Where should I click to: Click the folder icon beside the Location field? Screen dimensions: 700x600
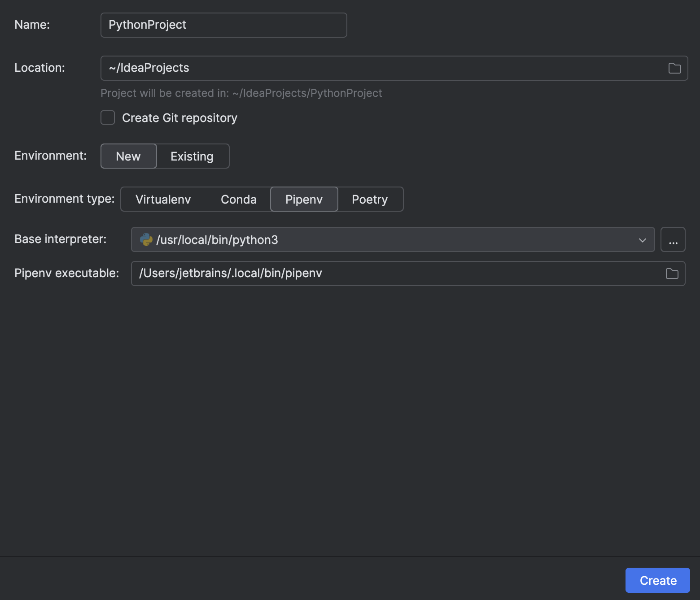click(674, 68)
